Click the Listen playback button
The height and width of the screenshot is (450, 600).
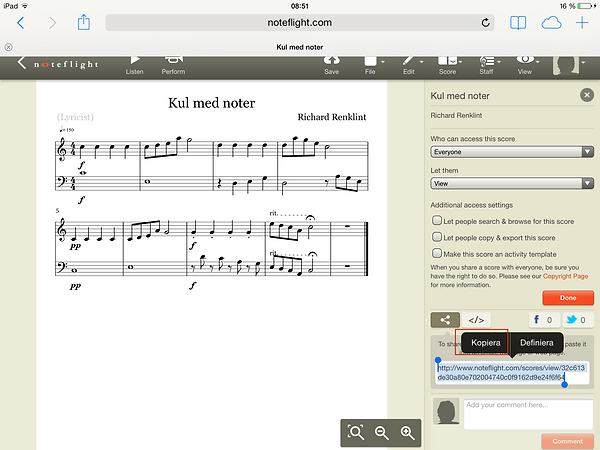pos(134,66)
